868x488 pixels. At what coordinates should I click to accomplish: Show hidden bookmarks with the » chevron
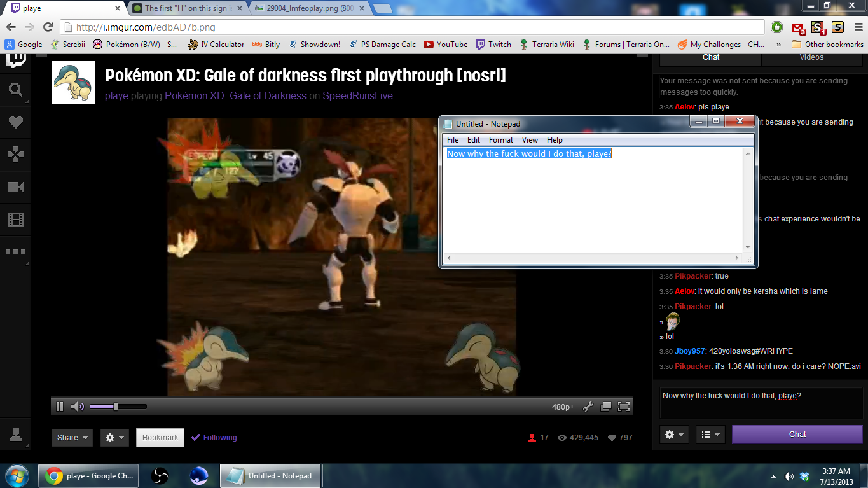pyautogui.click(x=779, y=45)
